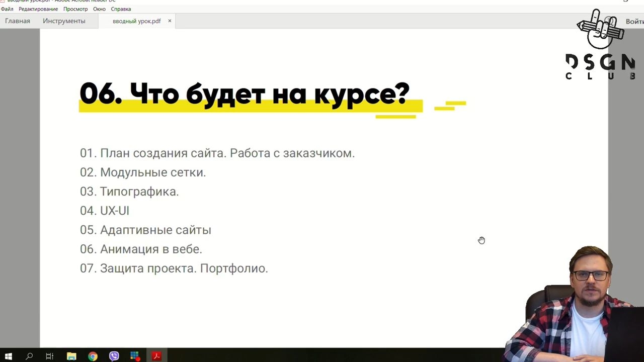Open the Справка menu

pyautogui.click(x=121, y=9)
